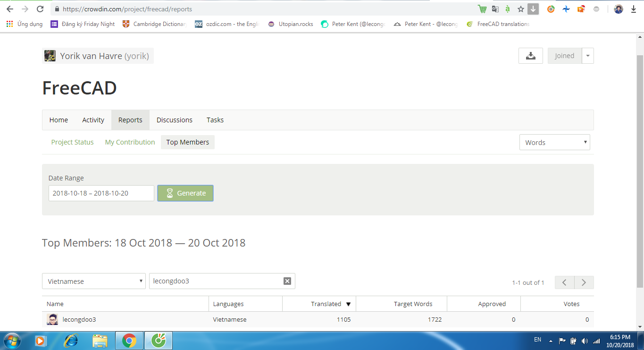Click the taskbar clock
The width and height of the screenshot is (644, 350).
coord(620,341)
